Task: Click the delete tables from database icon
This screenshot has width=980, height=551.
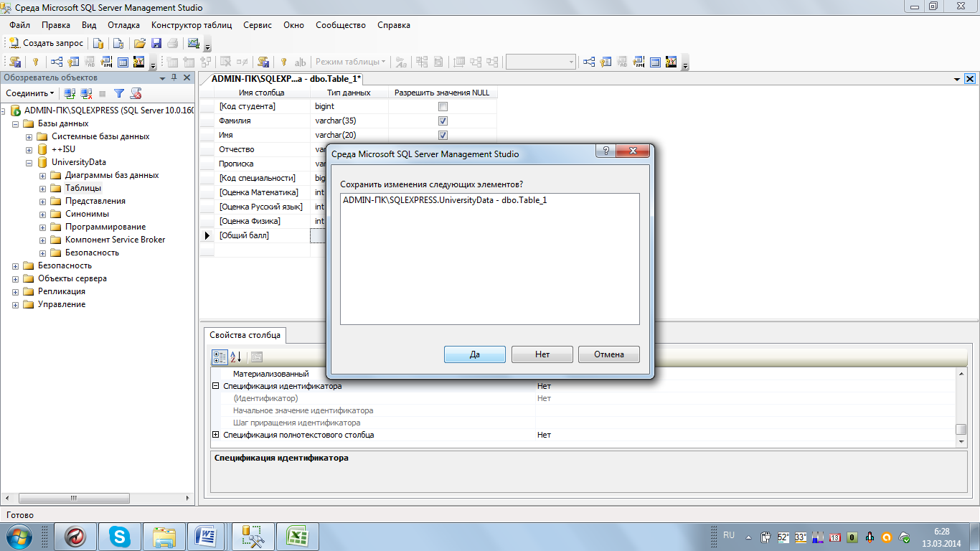Action: 225,62
